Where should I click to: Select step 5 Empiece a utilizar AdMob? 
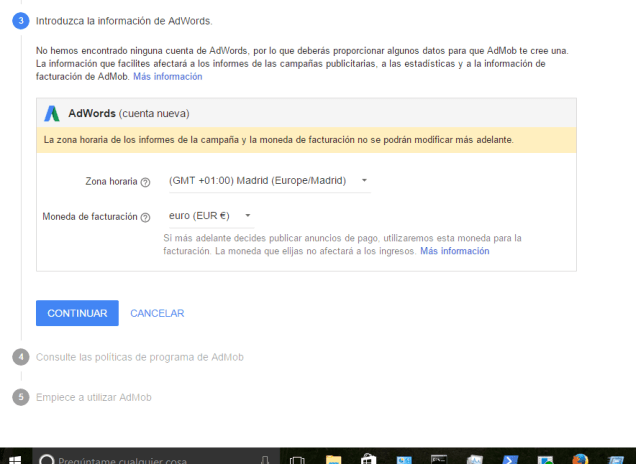[x=93, y=397]
